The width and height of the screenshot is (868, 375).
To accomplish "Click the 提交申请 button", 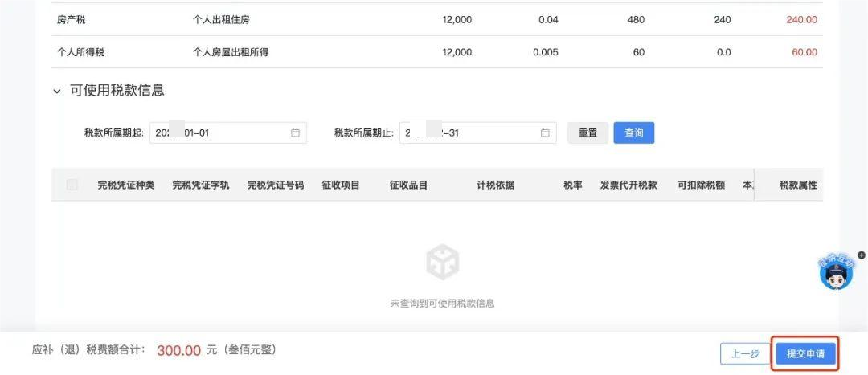I will [806, 354].
